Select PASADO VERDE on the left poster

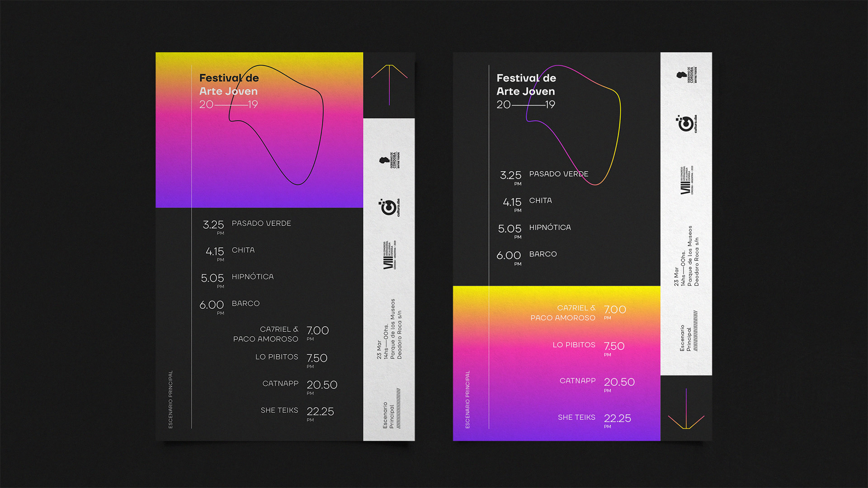click(x=261, y=224)
